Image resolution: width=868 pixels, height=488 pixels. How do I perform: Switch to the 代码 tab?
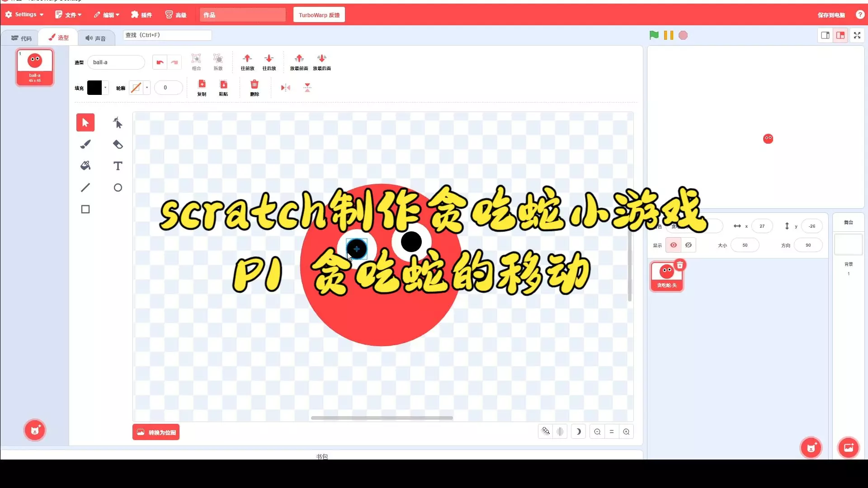21,38
